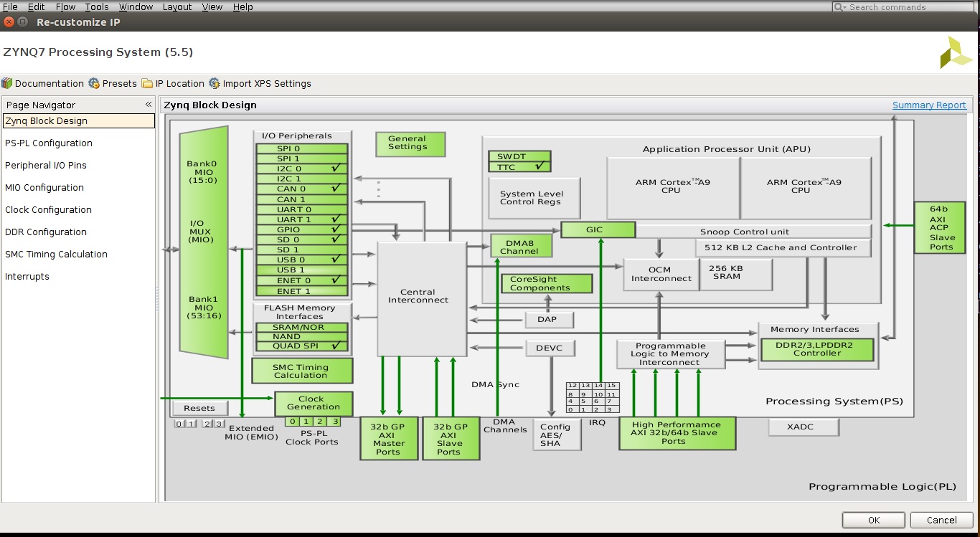
Task: Click the XADC block
Action: 804,427
